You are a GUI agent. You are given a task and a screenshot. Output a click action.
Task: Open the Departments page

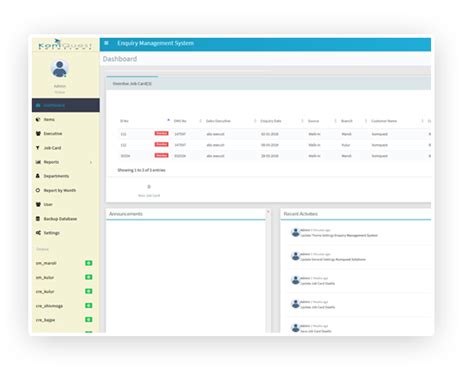click(x=66, y=176)
